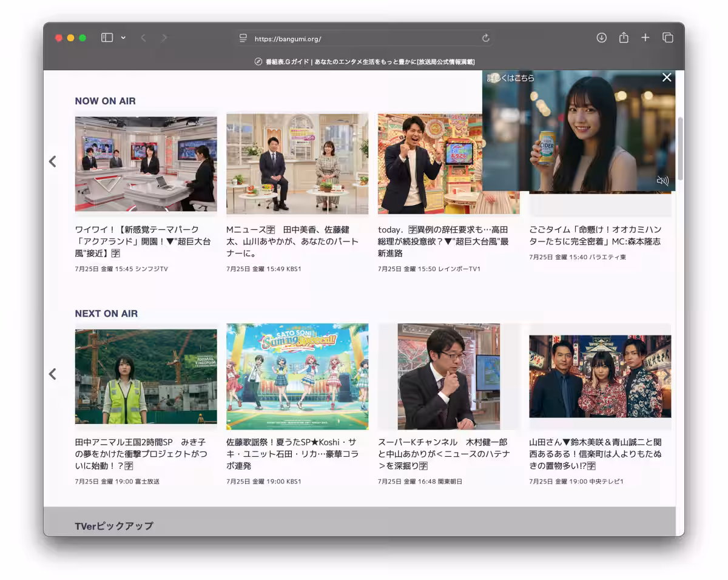728x580 pixels.
Task: Unmute the video ad sound
Action: click(662, 180)
